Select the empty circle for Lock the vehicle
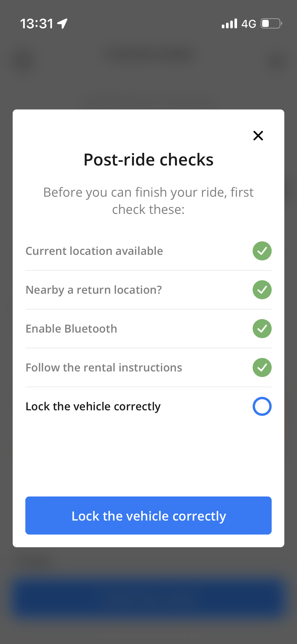Screen dimensions: 297x644 coord(262,406)
